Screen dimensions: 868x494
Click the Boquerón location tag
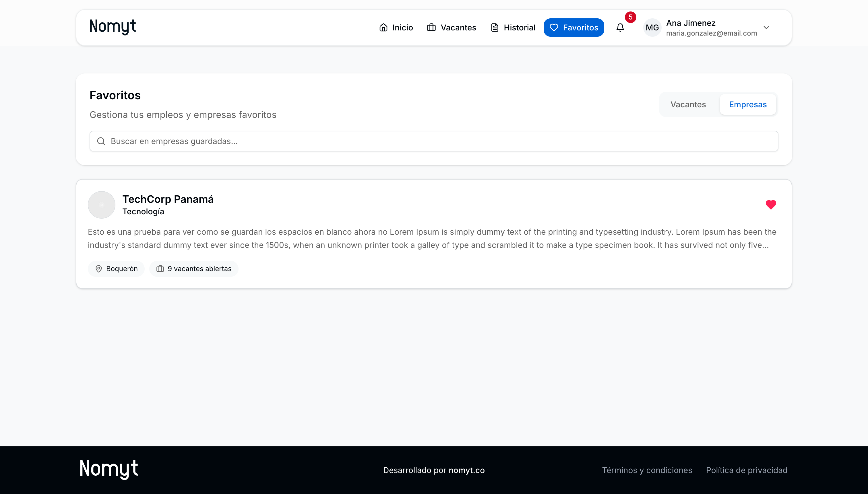[116, 269]
